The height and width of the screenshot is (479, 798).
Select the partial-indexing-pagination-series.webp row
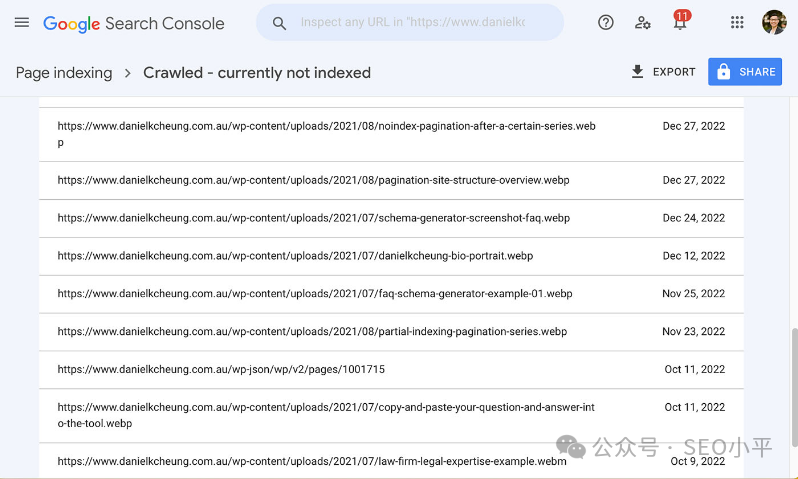coord(312,332)
